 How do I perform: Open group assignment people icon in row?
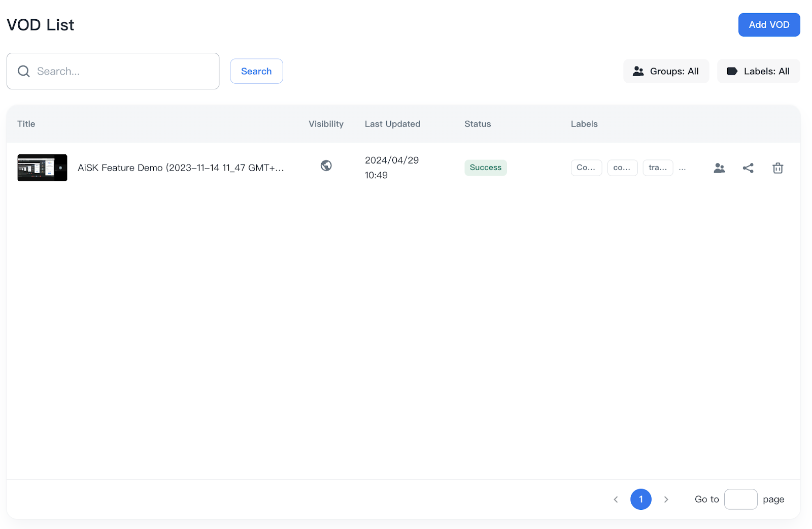pyautogui.click(x=719, y=168)
